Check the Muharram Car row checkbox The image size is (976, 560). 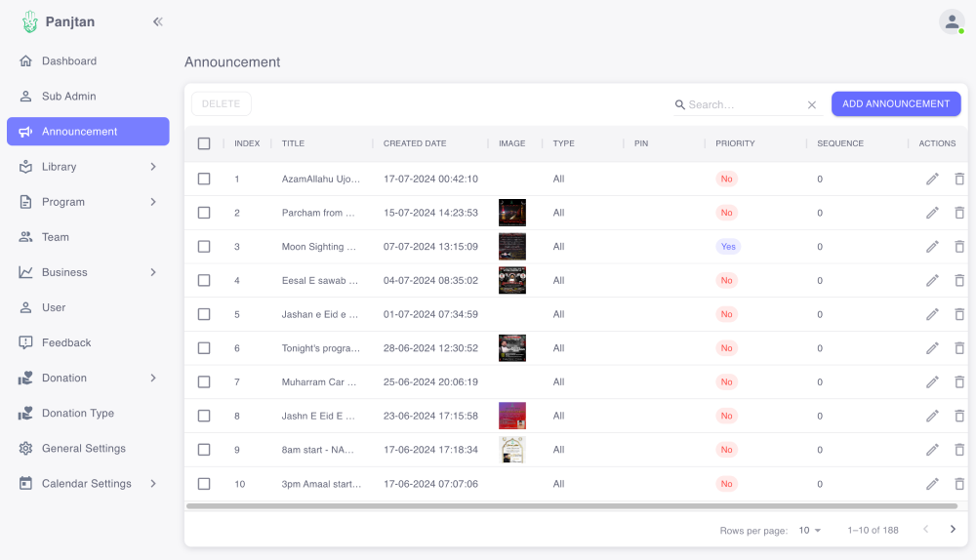(x=204, y=381)
